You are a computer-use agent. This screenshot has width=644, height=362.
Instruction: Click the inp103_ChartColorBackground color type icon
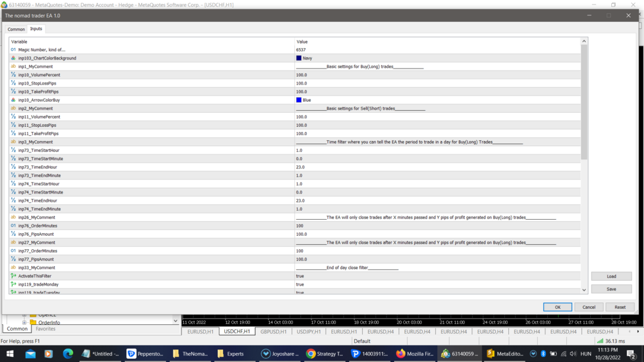[13, 58]
